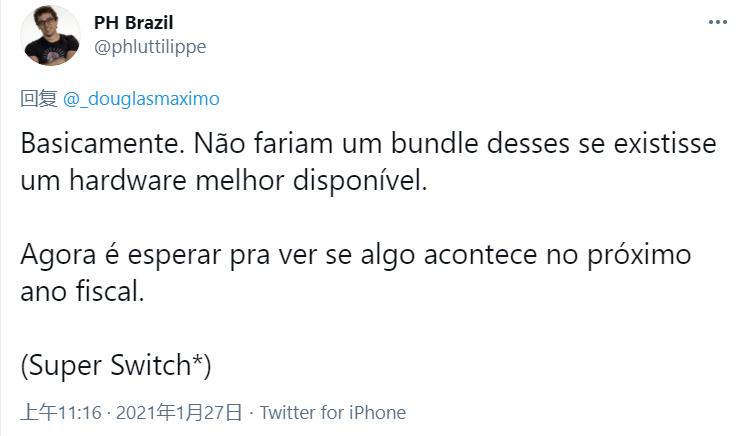747x436 pixels.
Task: Click the "(Super Switch*)" text
Action: (115, 365)
